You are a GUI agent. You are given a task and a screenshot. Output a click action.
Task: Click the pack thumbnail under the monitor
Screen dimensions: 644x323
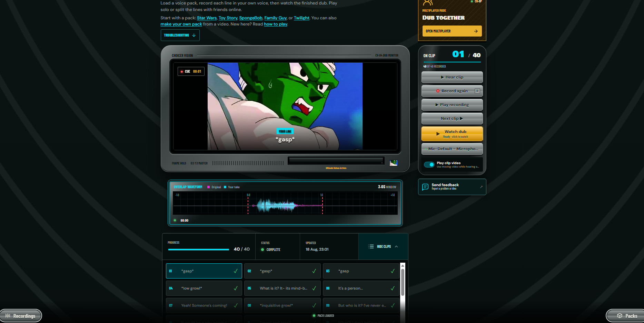click(394, 163)
